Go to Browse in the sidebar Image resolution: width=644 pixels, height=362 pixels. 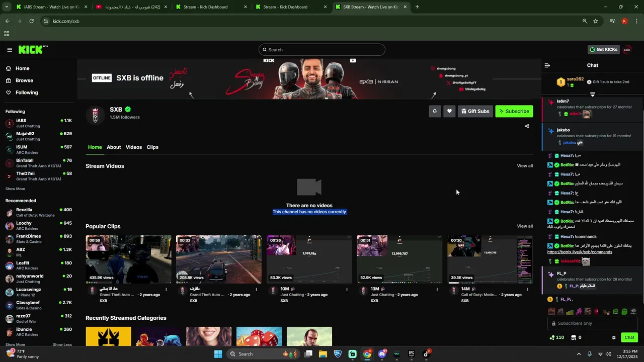pos(24,80)
